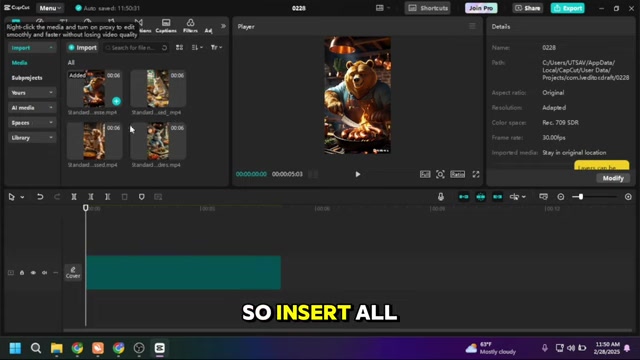The image size is (640, 360).
Task: Click the Modify button in Details
Action: (x=613, y=178)
